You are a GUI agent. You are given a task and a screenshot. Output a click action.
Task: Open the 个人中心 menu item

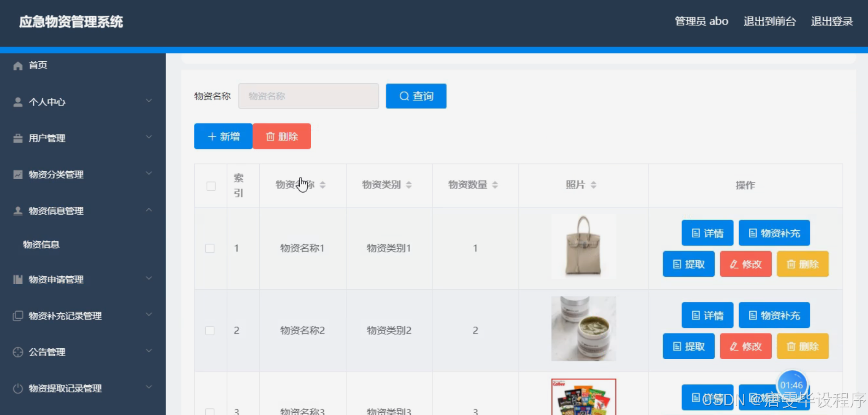pos(83,102)
